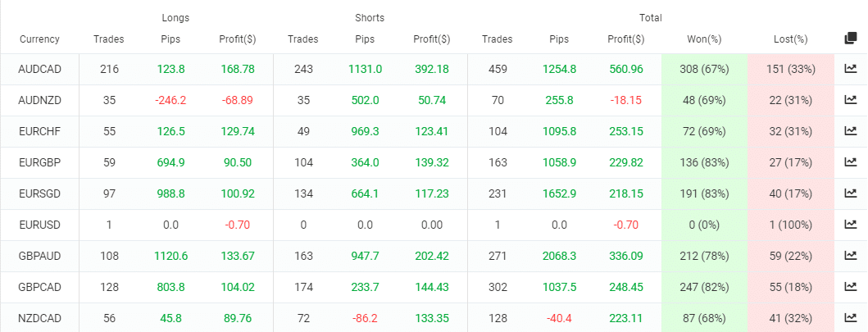
Task: Click the copy icon in table header
Action: pyautogui.click(x=850, y=39)
